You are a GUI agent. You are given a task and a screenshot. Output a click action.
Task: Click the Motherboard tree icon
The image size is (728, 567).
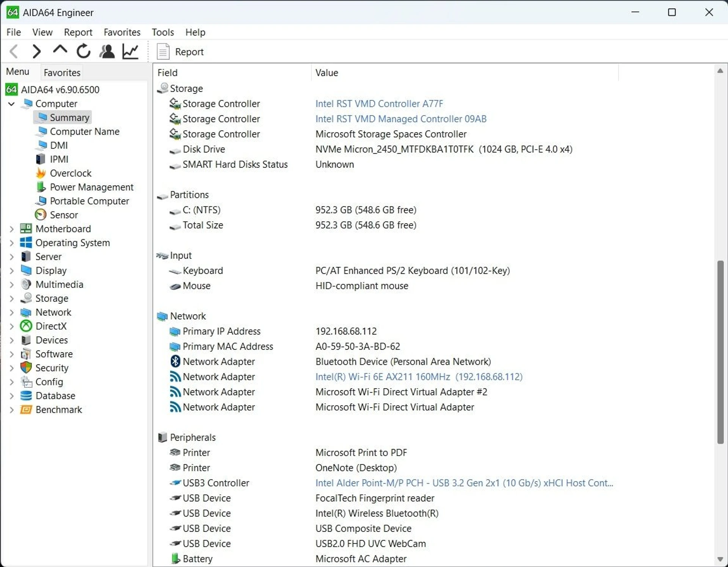tap(26, 229)
